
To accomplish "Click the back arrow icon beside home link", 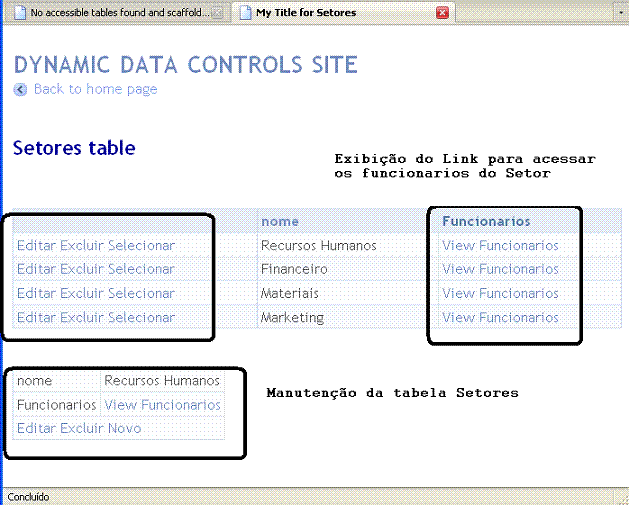I will pyautogui.click(x=20, y=89).
